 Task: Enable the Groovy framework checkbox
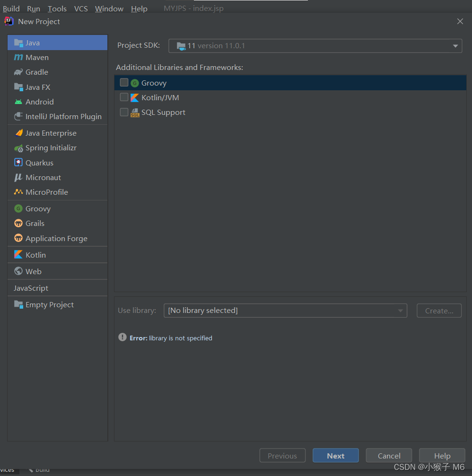coord(124,83)
